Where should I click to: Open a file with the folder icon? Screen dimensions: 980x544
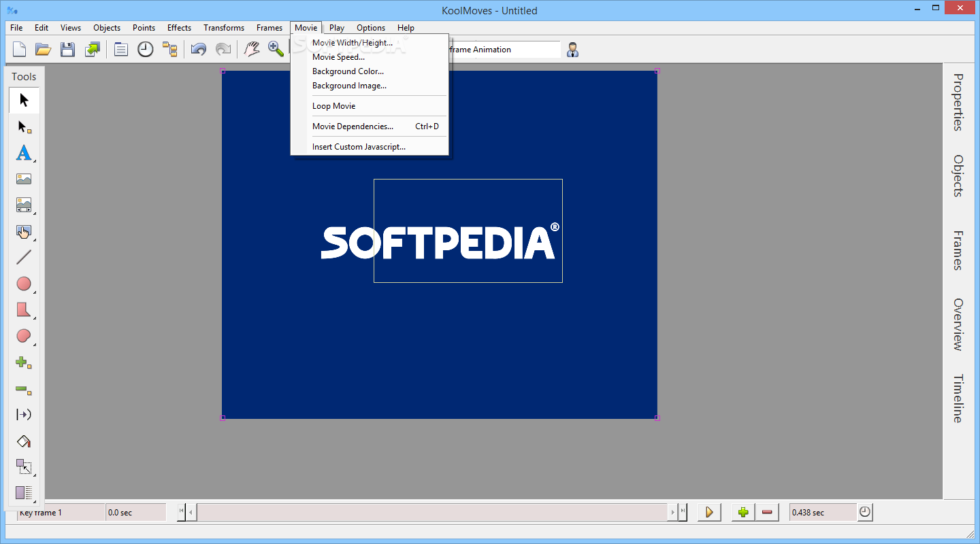(x=44, y=49)
